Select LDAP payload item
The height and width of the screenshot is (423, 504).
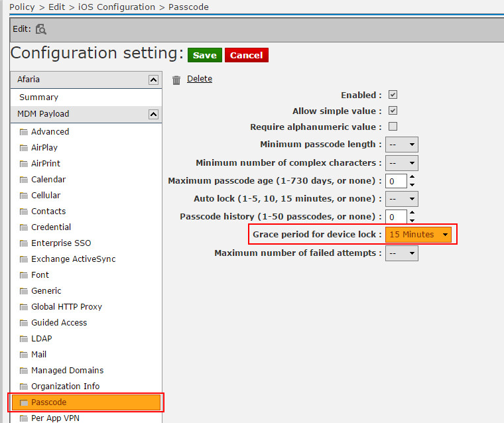pyautogui.click(x=42, y=338)
